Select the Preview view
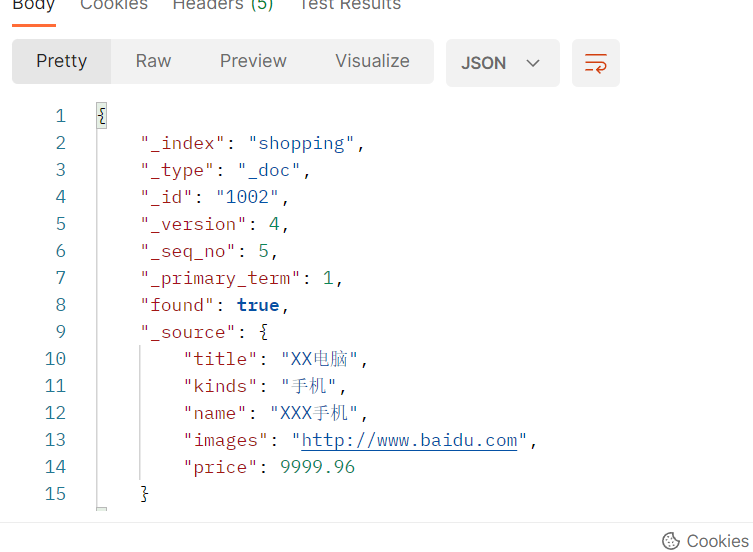Image resolution: width=753 pixels, height=552 pixels. point(253,61)
